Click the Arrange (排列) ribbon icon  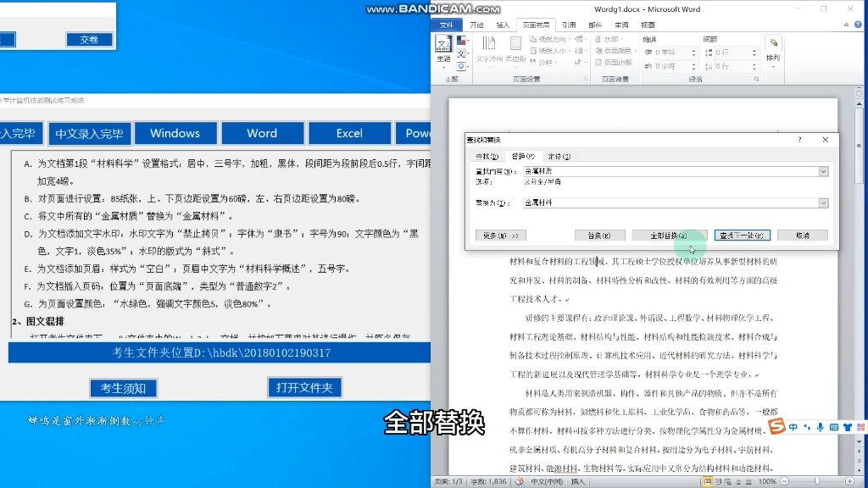tap(773, 44)
